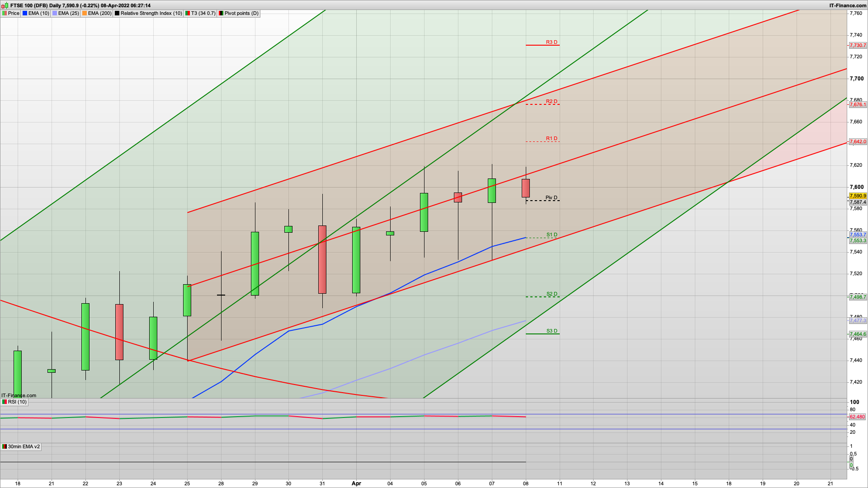Open the EMA (25) indicator settings
Image resolution: width=868 pixels, height=488 pixels.
66,14
